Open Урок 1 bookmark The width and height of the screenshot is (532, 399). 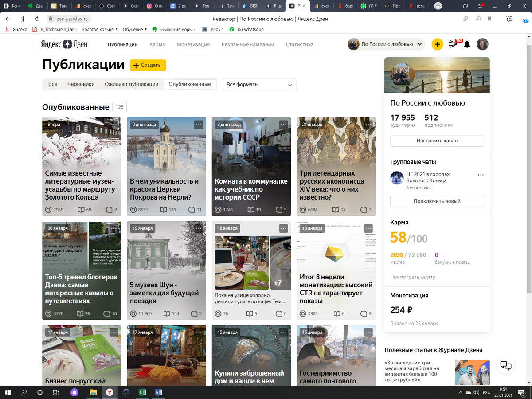coord(213,29)
